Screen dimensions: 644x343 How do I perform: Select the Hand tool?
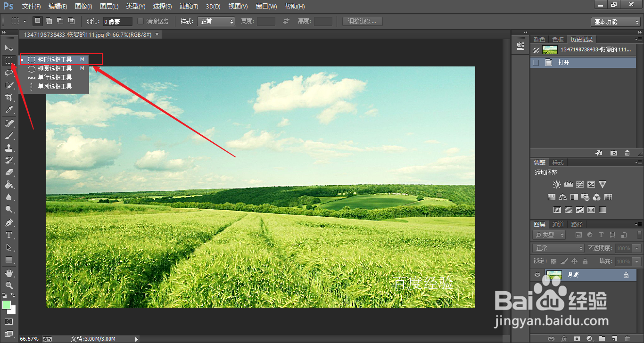[8, 273]
